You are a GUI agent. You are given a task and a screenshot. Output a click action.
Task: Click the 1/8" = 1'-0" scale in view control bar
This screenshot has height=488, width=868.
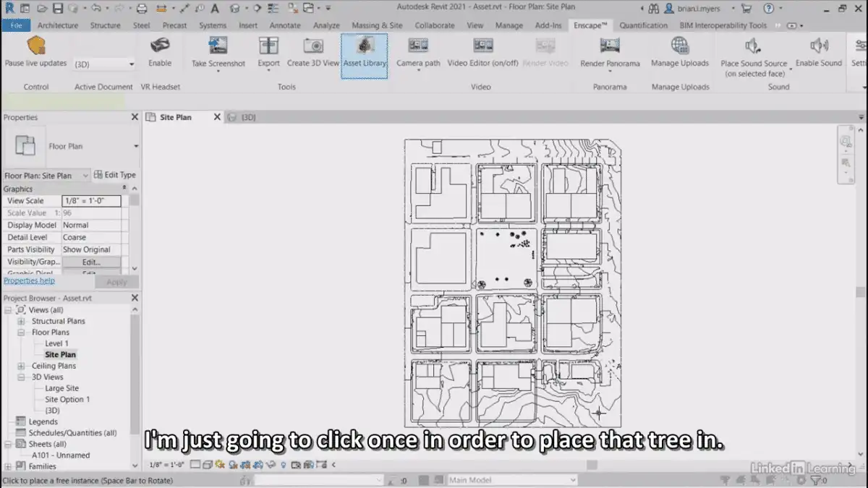[x=166, y=465]
